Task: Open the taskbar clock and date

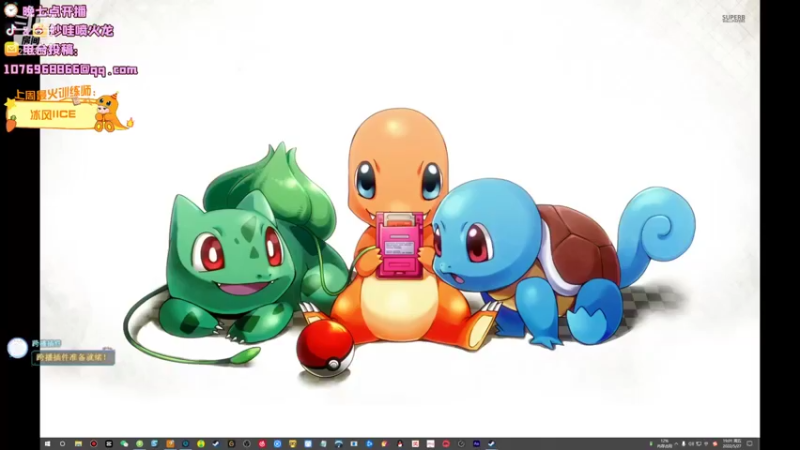Action: [732, 444]
